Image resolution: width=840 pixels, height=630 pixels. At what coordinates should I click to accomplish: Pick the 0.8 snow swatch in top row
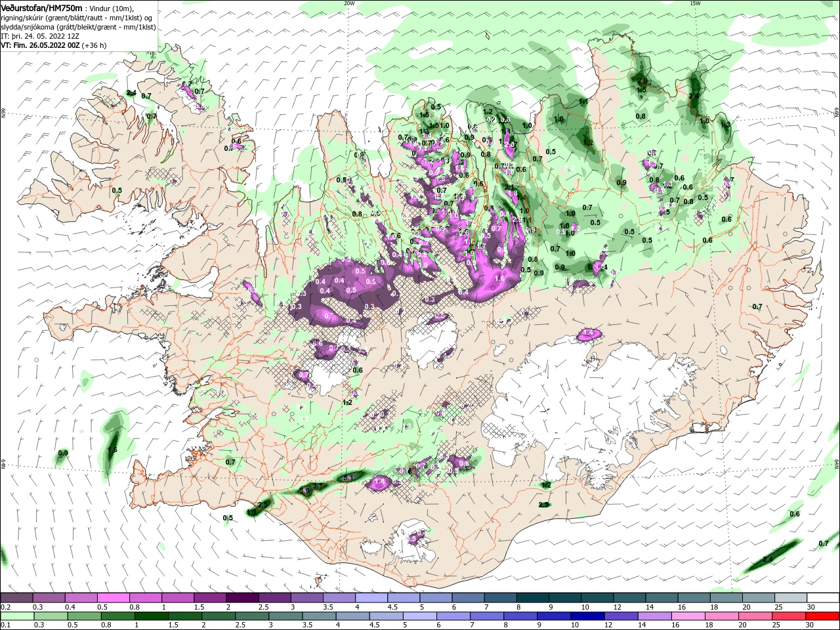click(145, 598)
